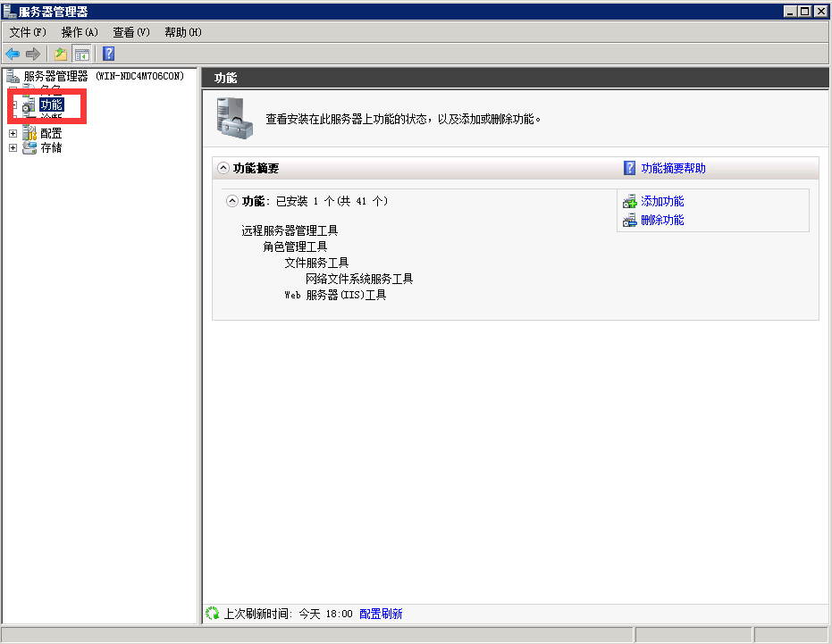Collapse the 功能摘要 section
The height and width of the screenshot is (644, 832).
223,168
